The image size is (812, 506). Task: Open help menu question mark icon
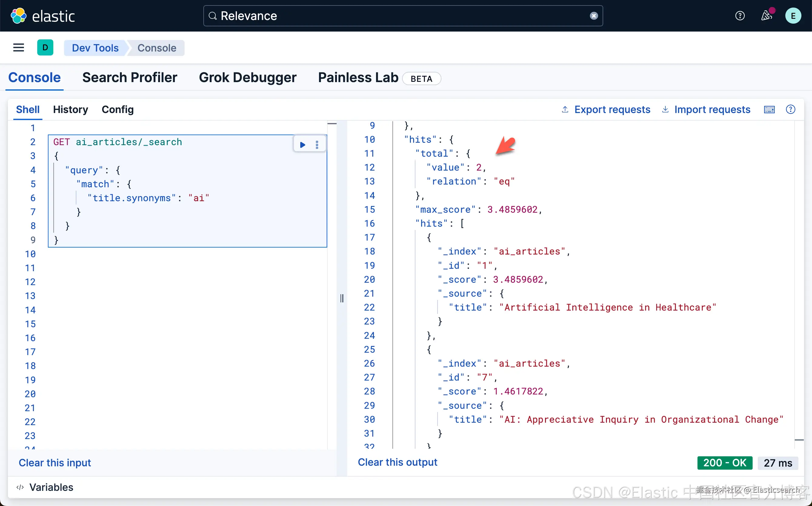coord(740,16)
